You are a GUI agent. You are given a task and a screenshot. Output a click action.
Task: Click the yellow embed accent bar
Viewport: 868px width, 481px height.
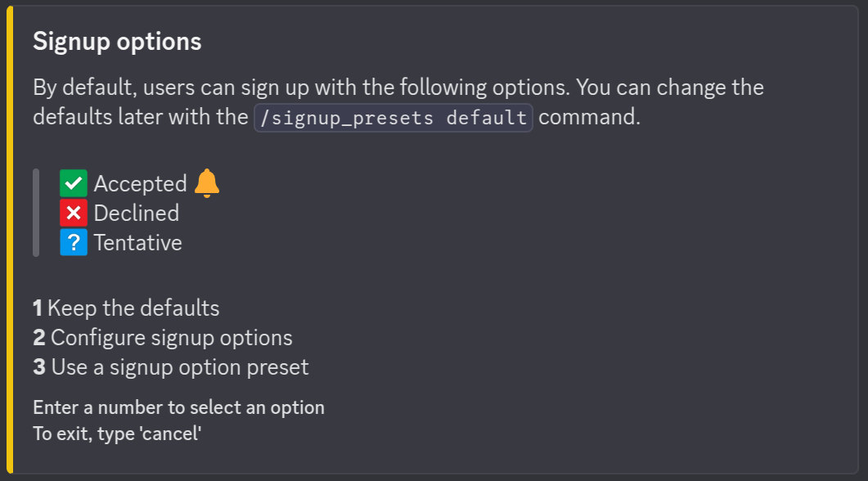click(x=10, y=240)
